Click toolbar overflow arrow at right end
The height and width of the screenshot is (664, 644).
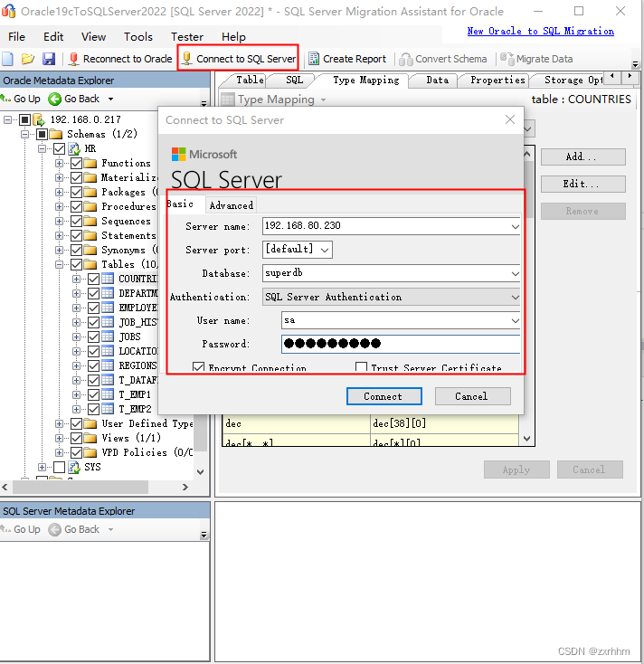click(x=635, y=64)
